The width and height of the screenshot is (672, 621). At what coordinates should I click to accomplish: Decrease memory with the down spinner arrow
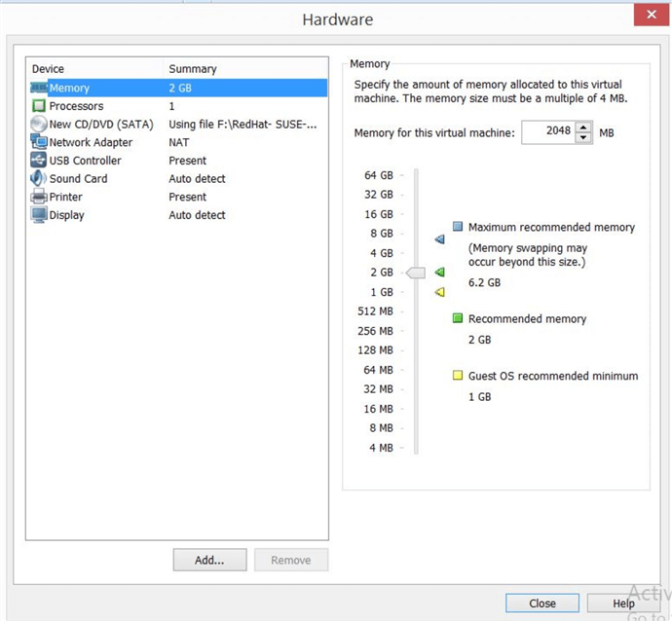coord(583,137)
